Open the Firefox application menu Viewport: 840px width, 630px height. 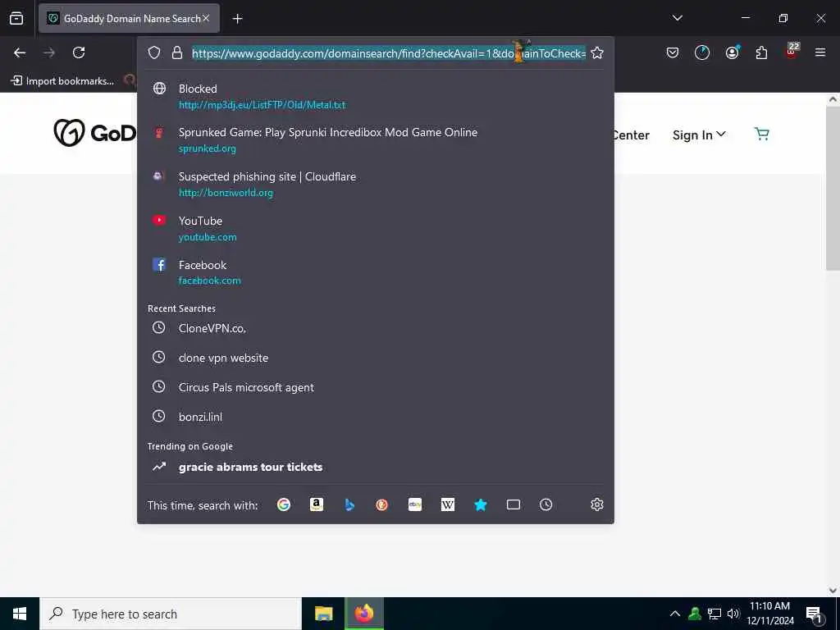820,52
